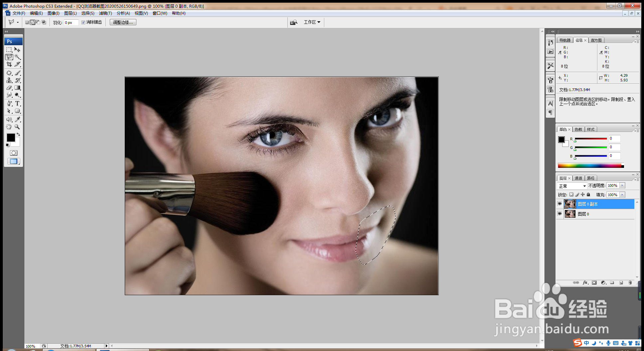Image resolution: width=644 pixels, height=351 pixels.
Task: Open the 图像(I) menu
Action: [x=53, y=13]
